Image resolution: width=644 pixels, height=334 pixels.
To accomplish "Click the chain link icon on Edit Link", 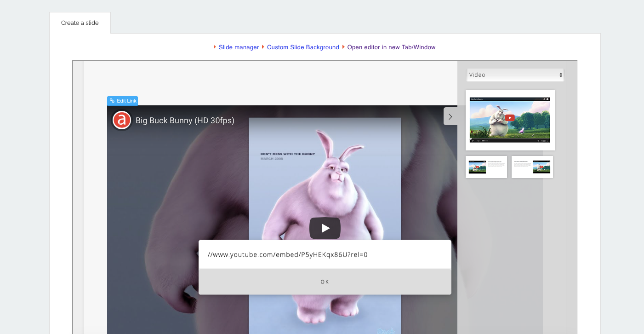I will 112,101.
